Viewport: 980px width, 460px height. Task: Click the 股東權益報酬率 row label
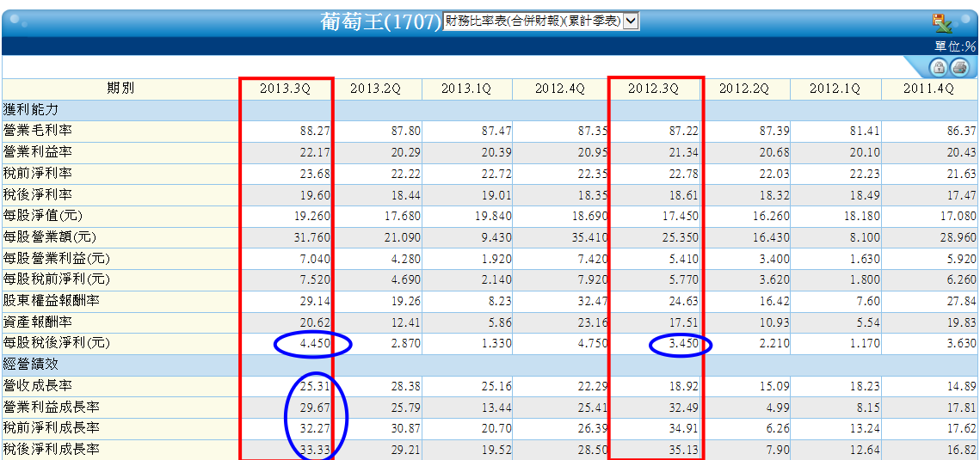point(52,301)
